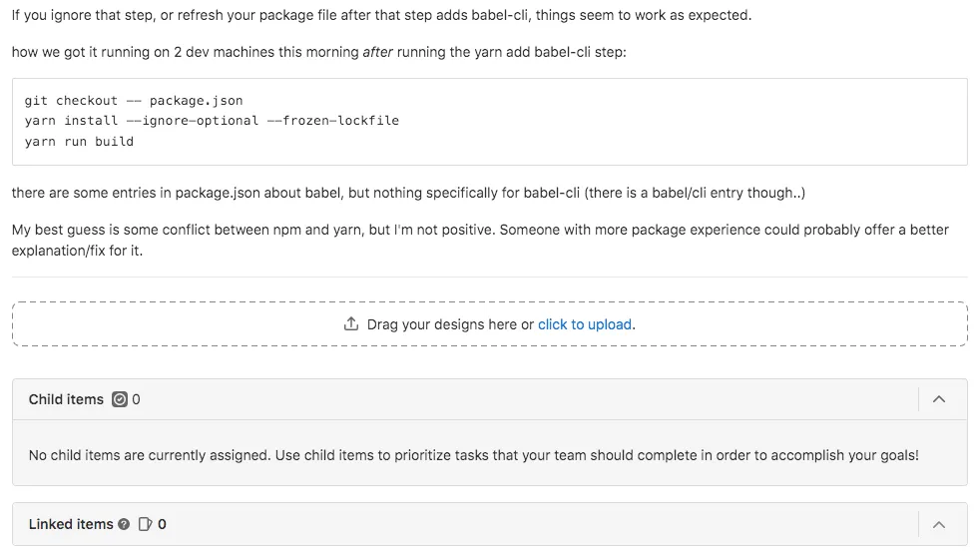Collapse the Child items section chevron
Image resolution: width=980 pixels, height=556 pixels.
click(939, 399)
